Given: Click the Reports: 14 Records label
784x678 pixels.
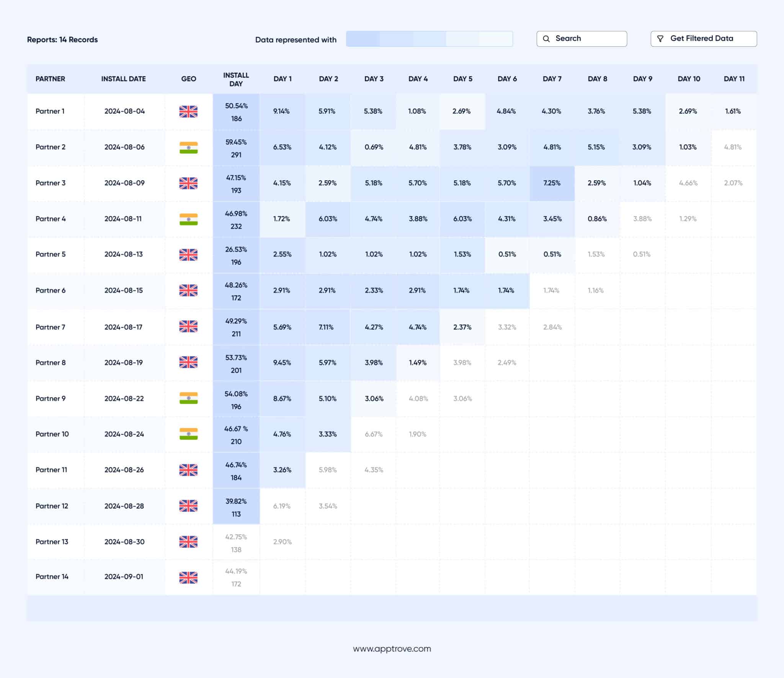Looking at the screenshot, I should 62,39.
